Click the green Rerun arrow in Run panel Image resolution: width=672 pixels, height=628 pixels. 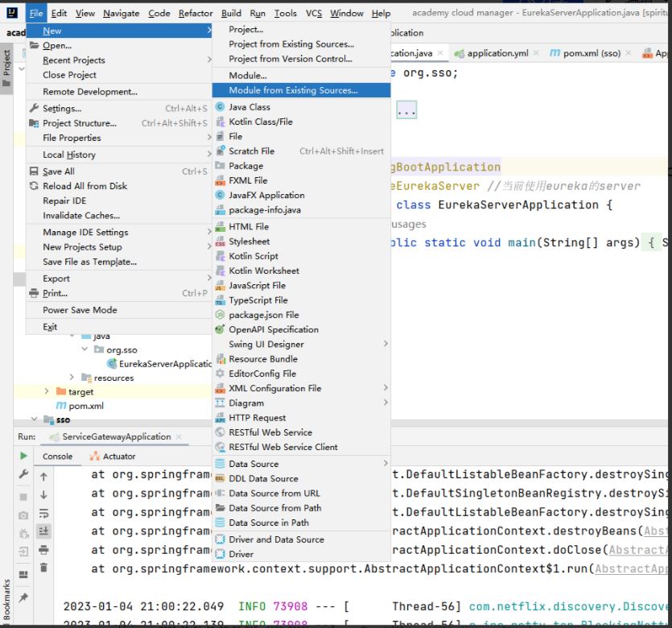coord(23,456)
